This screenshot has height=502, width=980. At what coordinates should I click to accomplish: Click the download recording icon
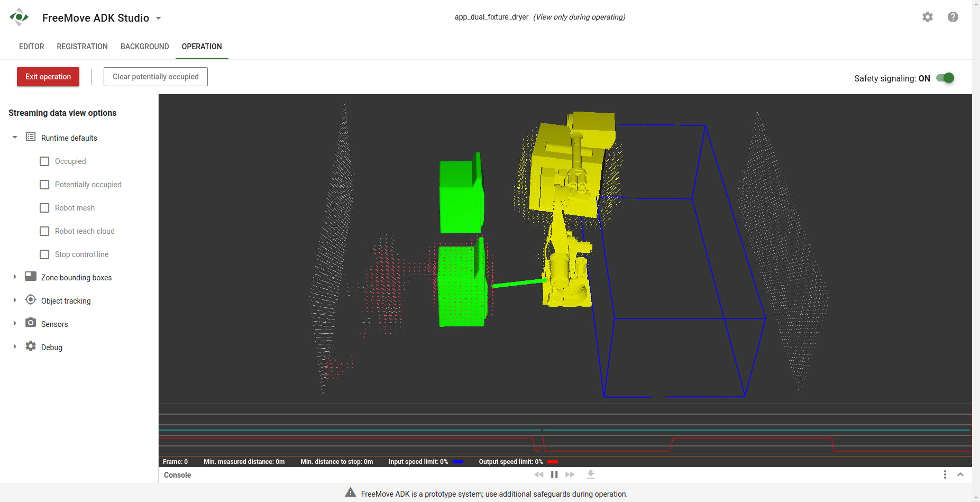coord(591,474)
